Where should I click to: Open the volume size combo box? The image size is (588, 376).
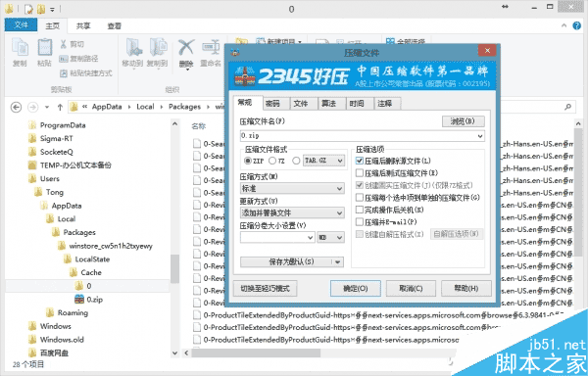tap(277, 237)
